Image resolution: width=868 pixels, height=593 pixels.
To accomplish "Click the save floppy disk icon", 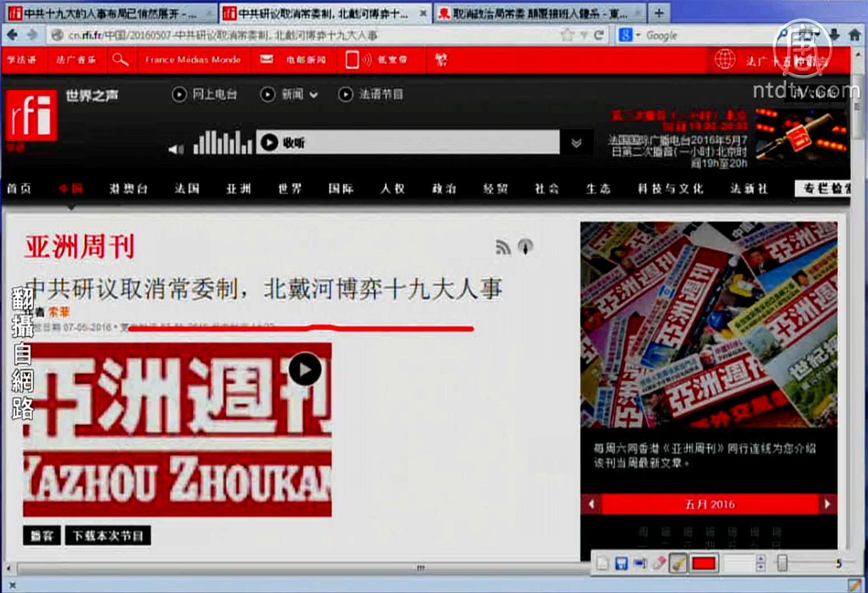I will pos(621,564).
